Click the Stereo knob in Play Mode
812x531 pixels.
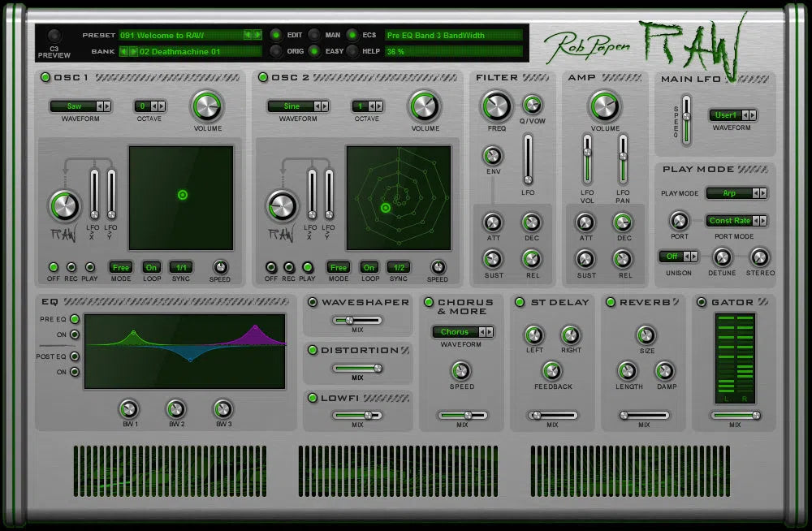pyautogui.click(x=760, y=257)
